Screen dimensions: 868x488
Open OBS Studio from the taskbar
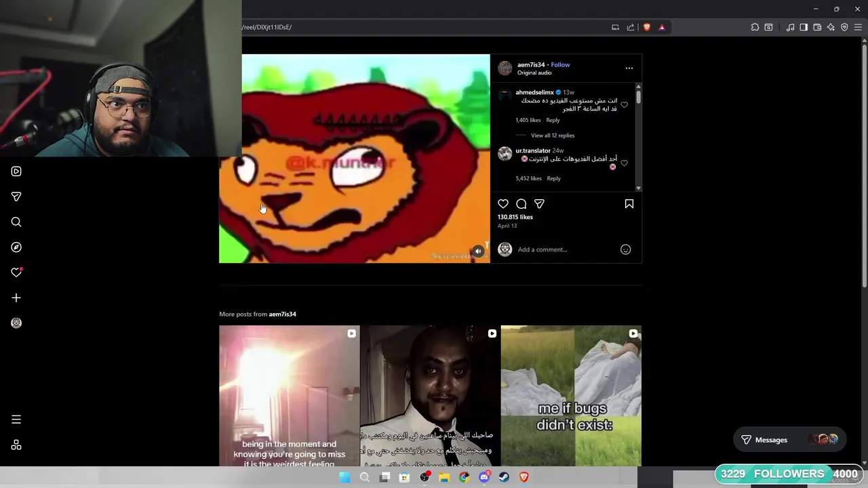pyautogui.click(x=425, y=477)
